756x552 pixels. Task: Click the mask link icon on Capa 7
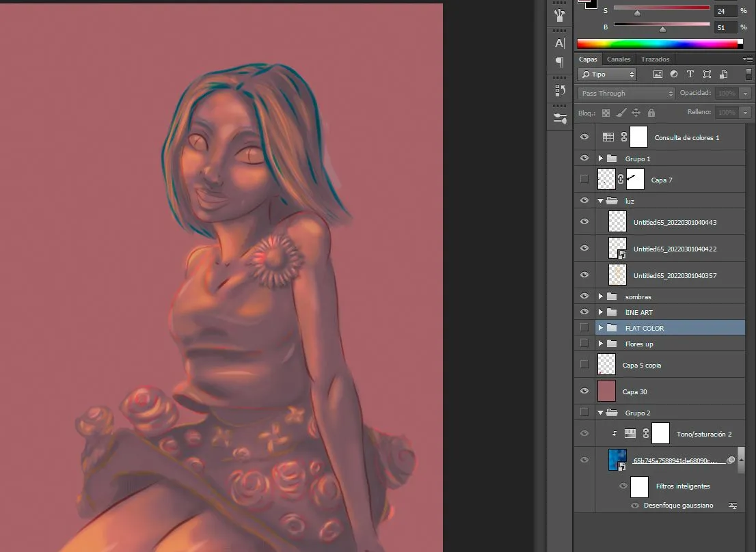tap(621, 180)
